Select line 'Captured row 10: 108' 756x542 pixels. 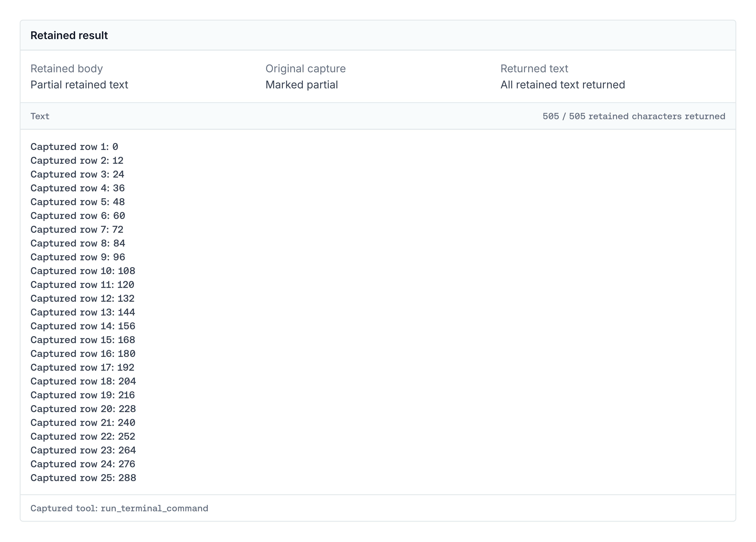[x=83, y=271]
